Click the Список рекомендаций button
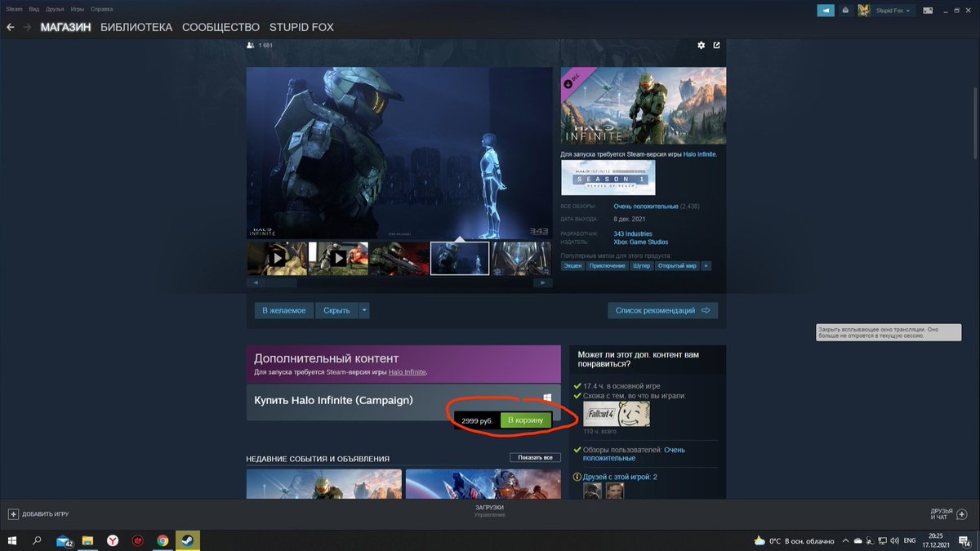980x551 pixels. (x=662, y=310)
